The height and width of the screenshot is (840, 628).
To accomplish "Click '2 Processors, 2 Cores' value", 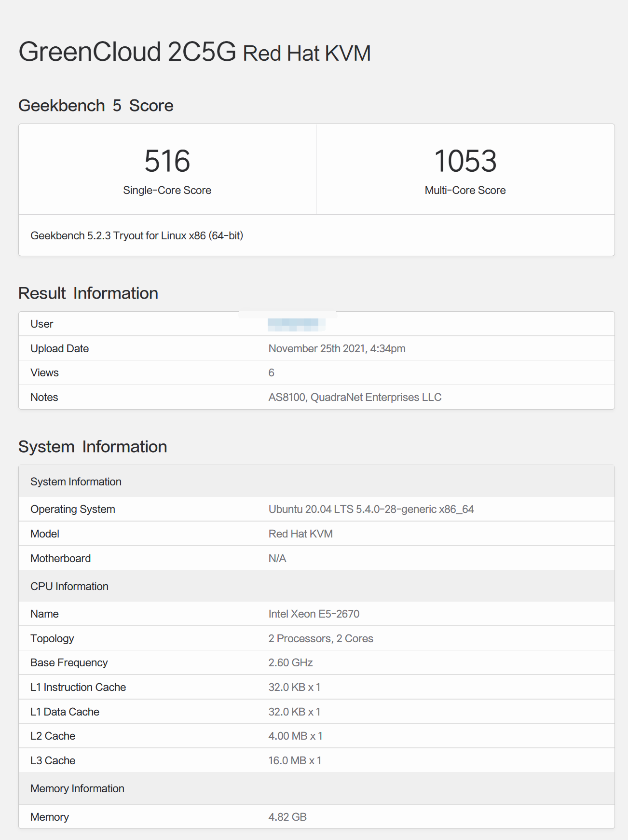I will 321,639.
